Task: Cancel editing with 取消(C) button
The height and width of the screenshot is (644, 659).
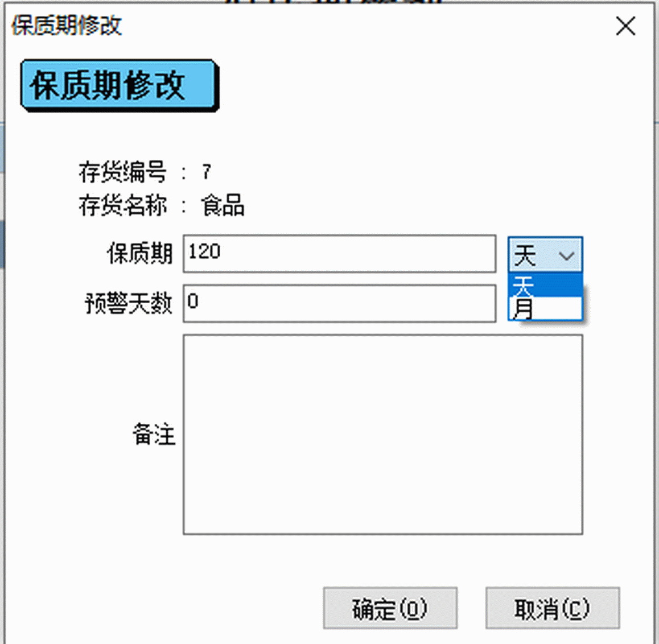Action: tap(553, 608)
